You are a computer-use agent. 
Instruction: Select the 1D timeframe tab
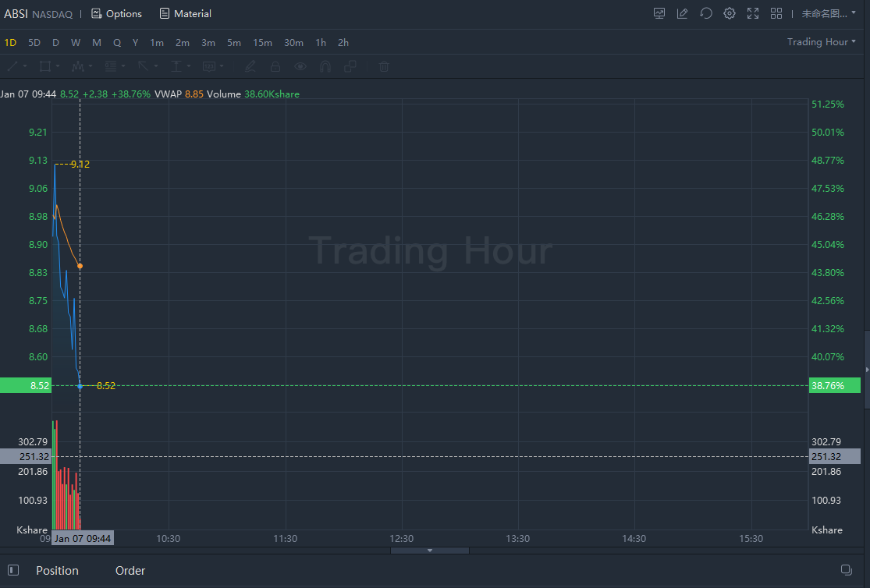pyautogui.click(x=10, y=43)
